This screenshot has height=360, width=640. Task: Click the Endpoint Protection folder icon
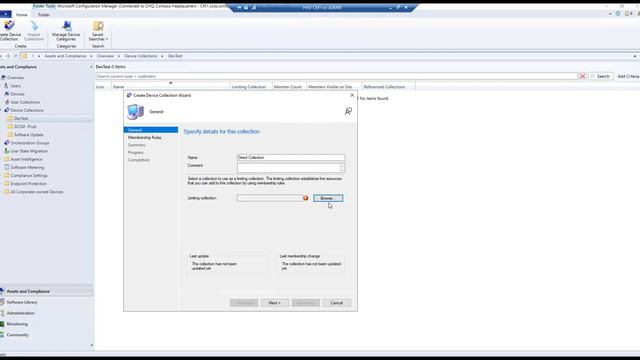coord(7,184)
